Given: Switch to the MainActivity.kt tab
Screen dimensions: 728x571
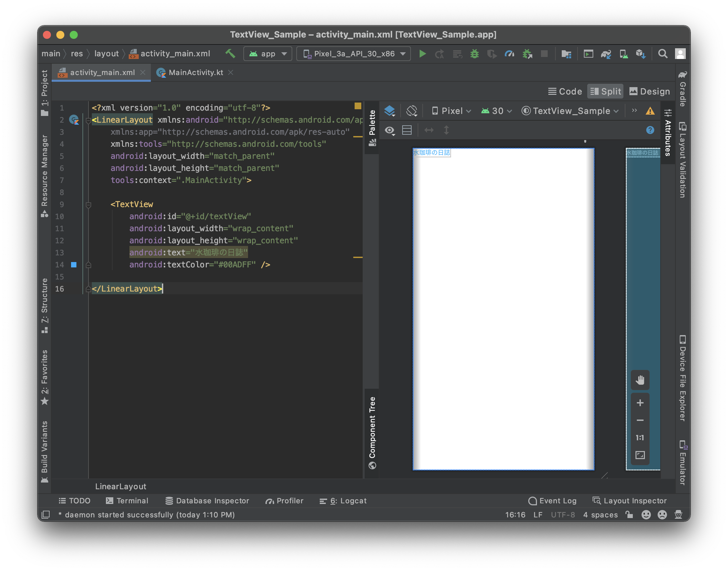Looking at the screenshot, I should [196, 72].
